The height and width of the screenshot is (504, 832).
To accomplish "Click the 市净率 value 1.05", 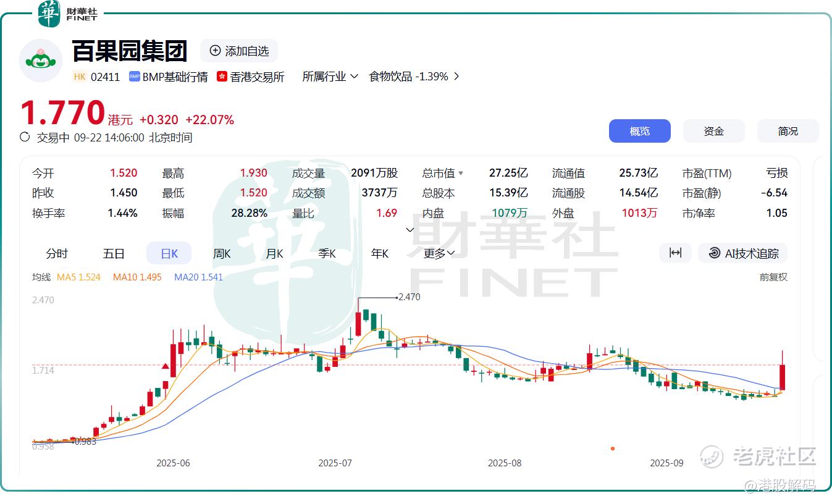I will [777, 213].
